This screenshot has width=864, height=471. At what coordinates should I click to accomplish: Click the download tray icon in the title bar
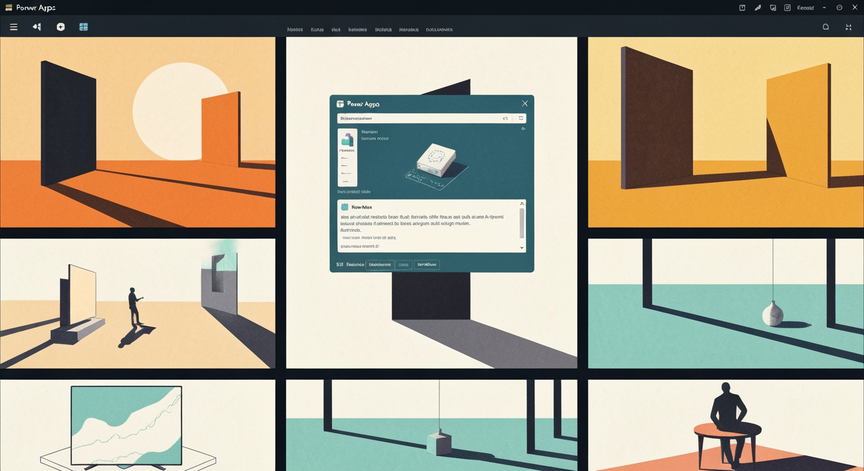click(x=742, y=8)
